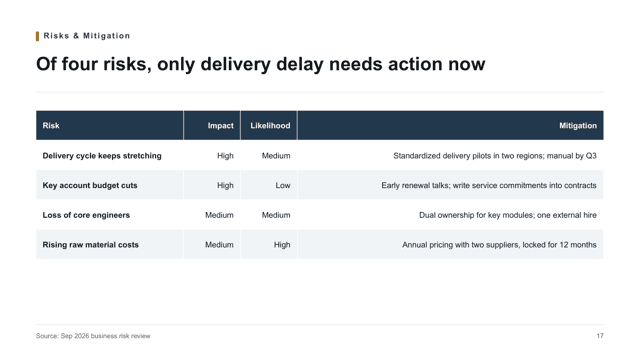This screenshot has width=640, height=360.
Task: Select the Risks & Mitigation section label
Action: [x=87, y=36]
